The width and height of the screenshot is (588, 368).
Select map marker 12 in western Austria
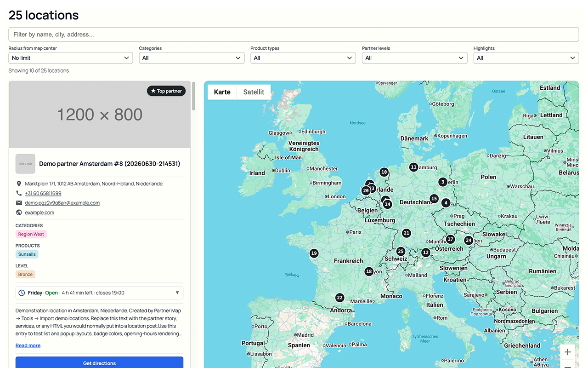click(x=426, y=252)
